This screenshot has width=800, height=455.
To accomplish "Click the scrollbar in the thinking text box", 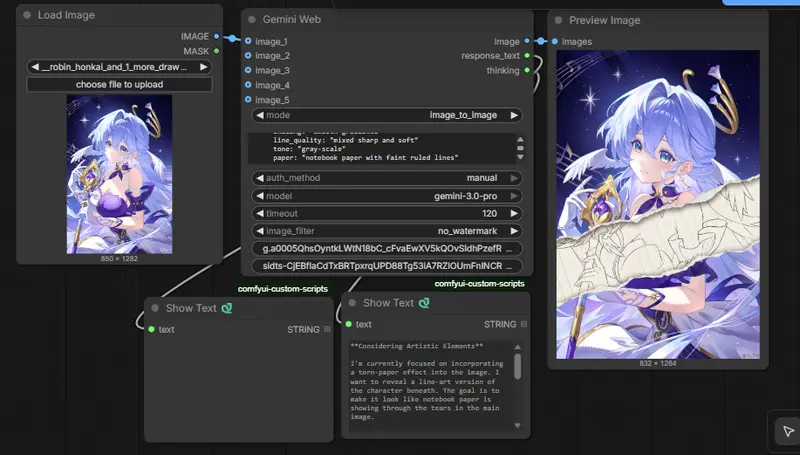I will (517, 367).
